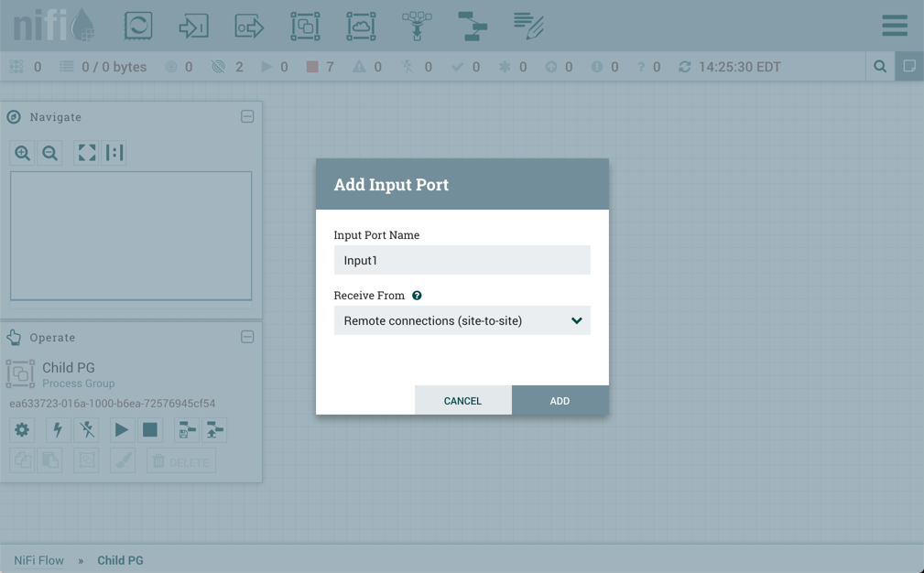Image resolution: width=924 pixels, height=573 pixels.
Task: Stop Child PG with the stop icon
Action: 149,429
